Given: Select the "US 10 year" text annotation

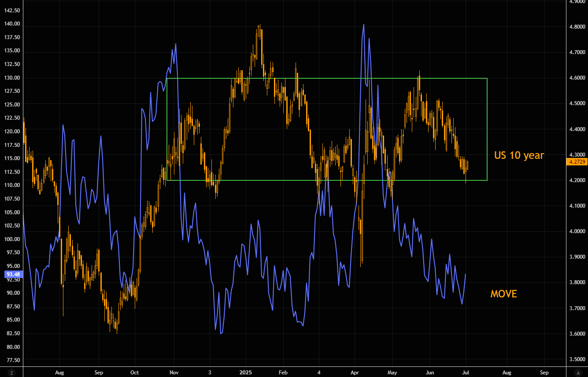Looking at the screenshot, I should coord(519,155).
